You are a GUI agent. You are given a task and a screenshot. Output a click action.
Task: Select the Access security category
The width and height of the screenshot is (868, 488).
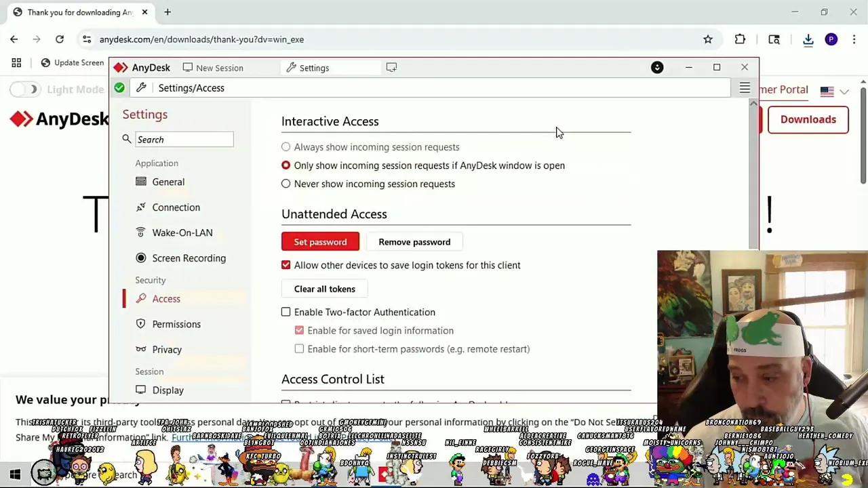[x=166, y=299]
